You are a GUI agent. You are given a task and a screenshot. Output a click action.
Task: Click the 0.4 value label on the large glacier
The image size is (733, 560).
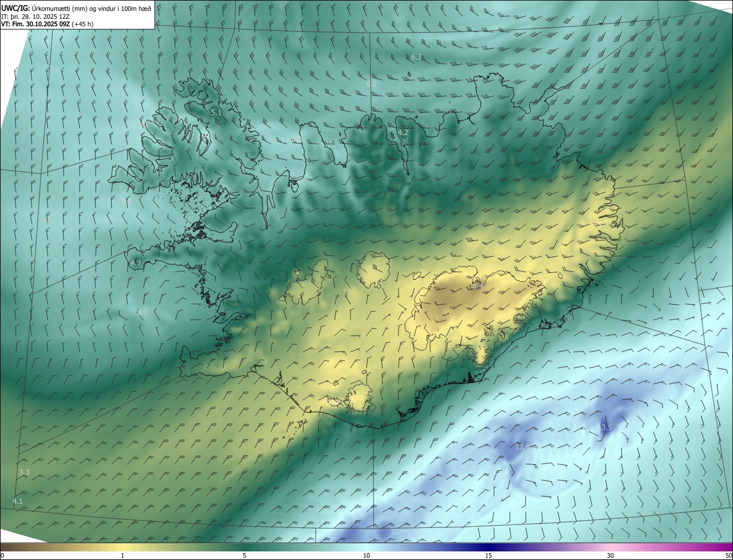(x=477, y=285)
